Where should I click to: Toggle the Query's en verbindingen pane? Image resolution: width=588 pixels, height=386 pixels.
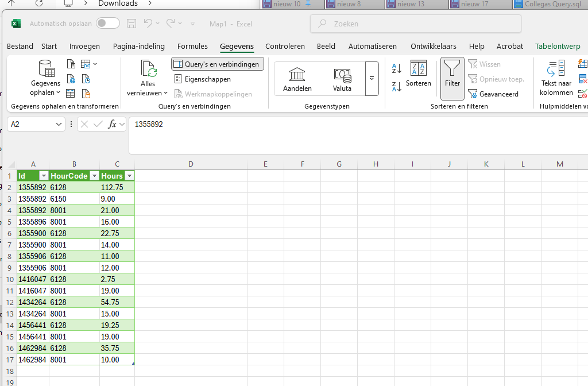(x=218, y=64)
